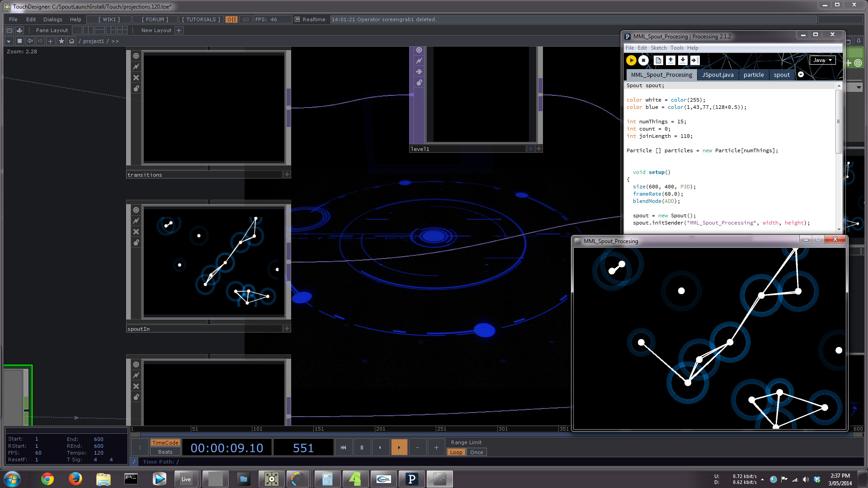
Task: Open the Tools menu in Processing
Action: point(677,48)
